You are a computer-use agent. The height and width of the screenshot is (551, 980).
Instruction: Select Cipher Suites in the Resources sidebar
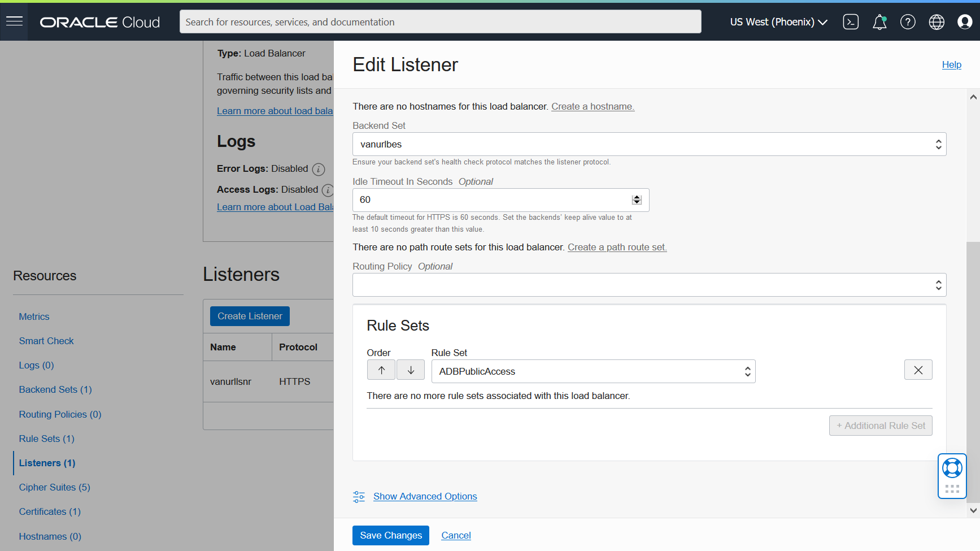pos(54,487)
